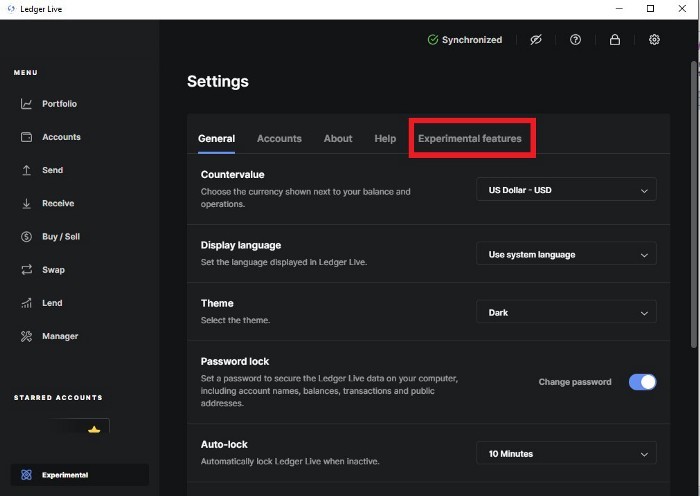The image size is (700, 496).
Task: Click the Portfolio chart icon
Action: point(26,104)
